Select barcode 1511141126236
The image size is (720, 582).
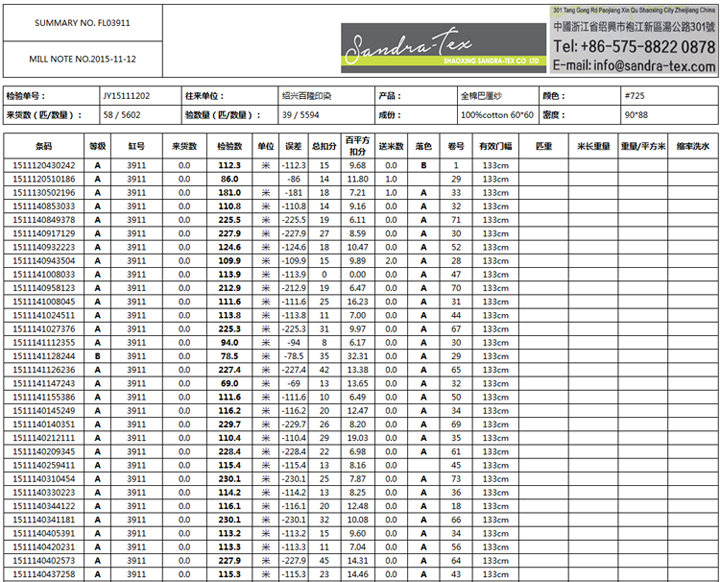pos(44,370)
